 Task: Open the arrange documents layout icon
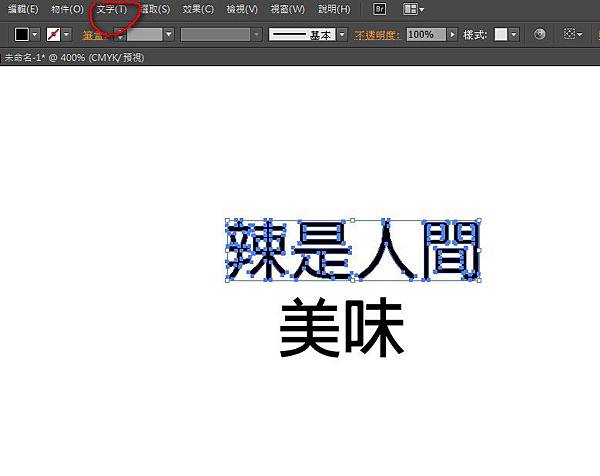pos(413,9)
